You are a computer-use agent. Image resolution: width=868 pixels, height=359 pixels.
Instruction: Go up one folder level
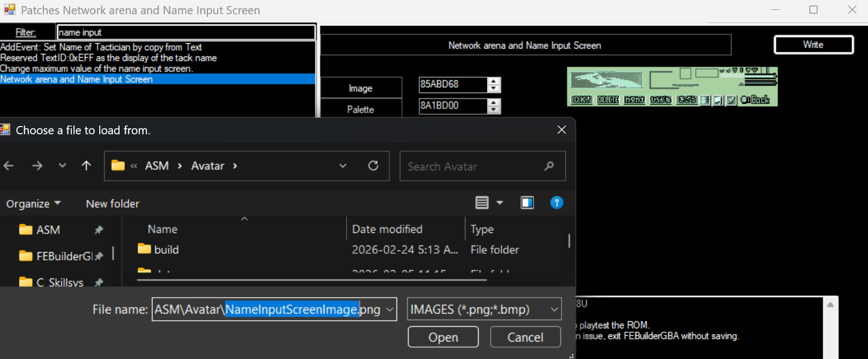(86, 166)
